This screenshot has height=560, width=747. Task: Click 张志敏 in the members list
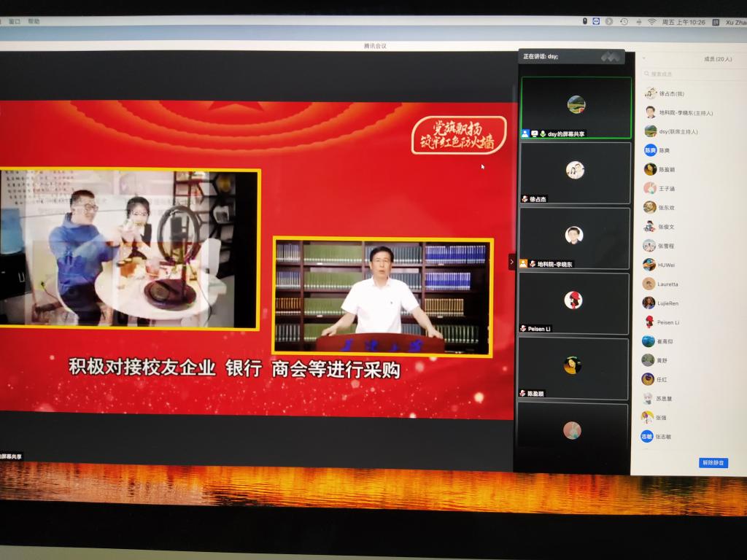coord(662,437)
